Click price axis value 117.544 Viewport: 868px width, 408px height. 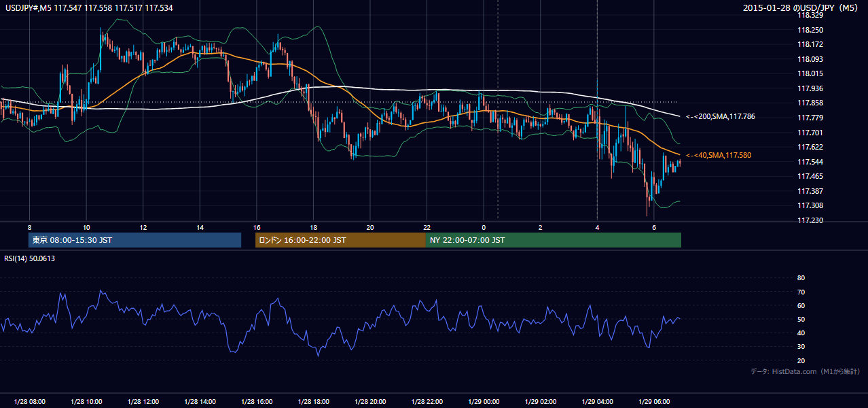[x=810, y=162]
